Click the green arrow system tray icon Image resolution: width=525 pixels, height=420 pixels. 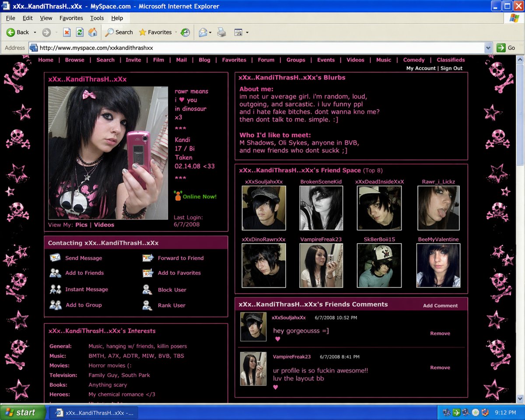click(x=456, y=412)
